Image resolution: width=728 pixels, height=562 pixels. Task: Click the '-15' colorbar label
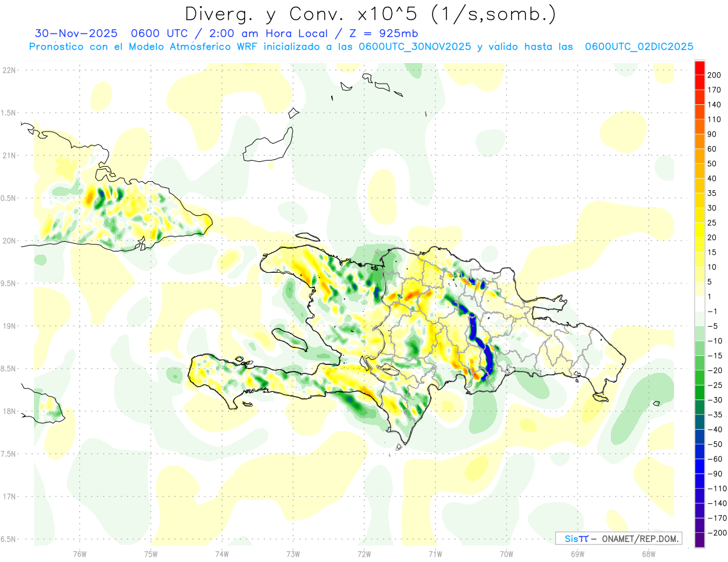[715, 356]
